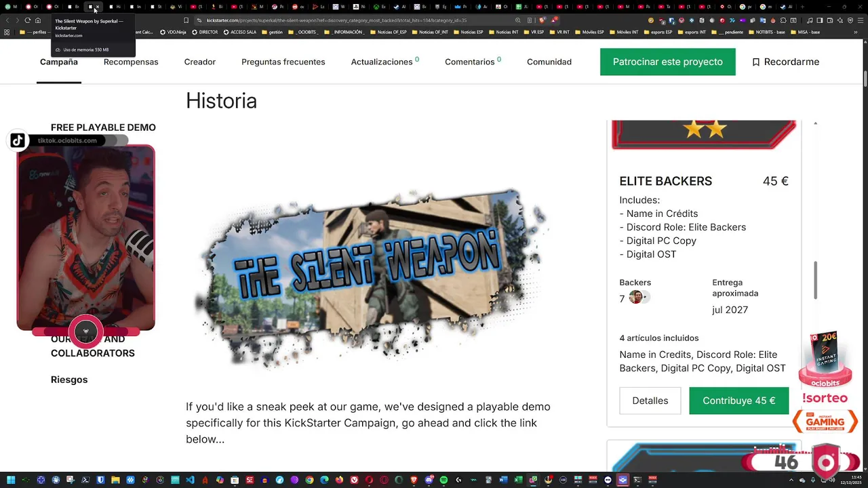The height and width of the screenshot is (488, 868).
Task: Jump to the Riesgos section link
Action: point(69,380)
